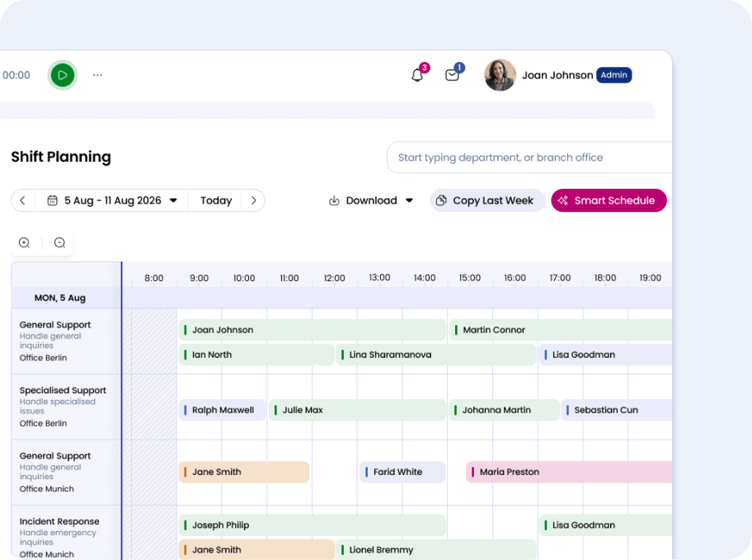The image size is (752, 560).
Task: Click the zoom out magnifier icon
Action: pos(59,242)
